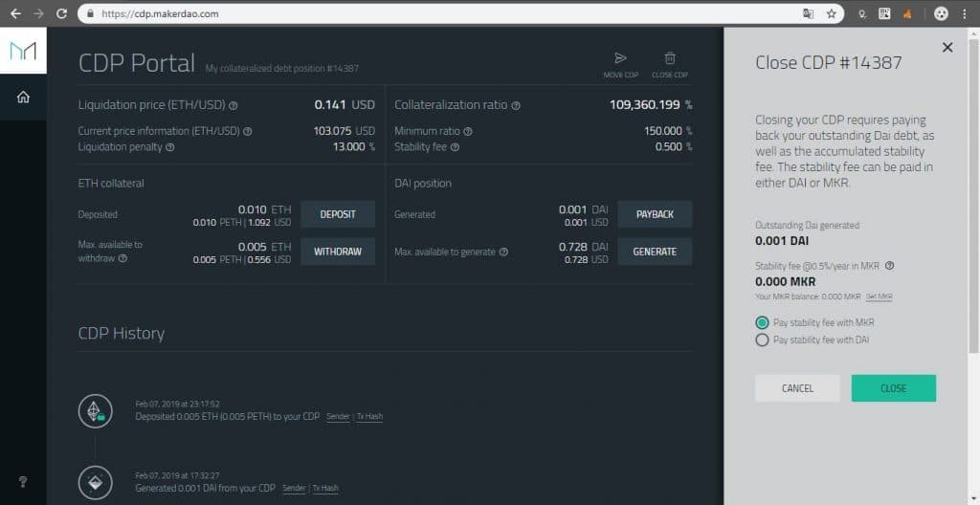Open Tx Hash link of the Generated entry
The height and width of the screenshot is (505, 980).
click(x=325, y=488)
